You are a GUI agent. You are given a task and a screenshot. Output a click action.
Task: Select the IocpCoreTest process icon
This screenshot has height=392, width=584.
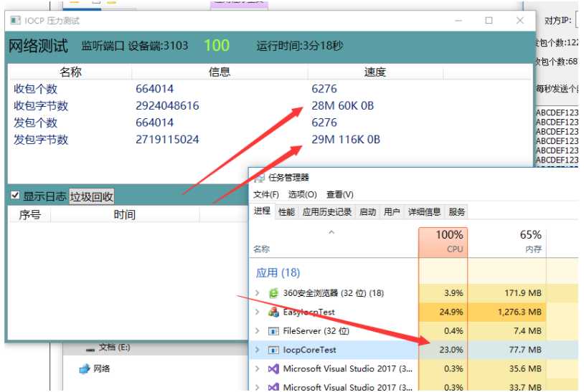(273, 350)
